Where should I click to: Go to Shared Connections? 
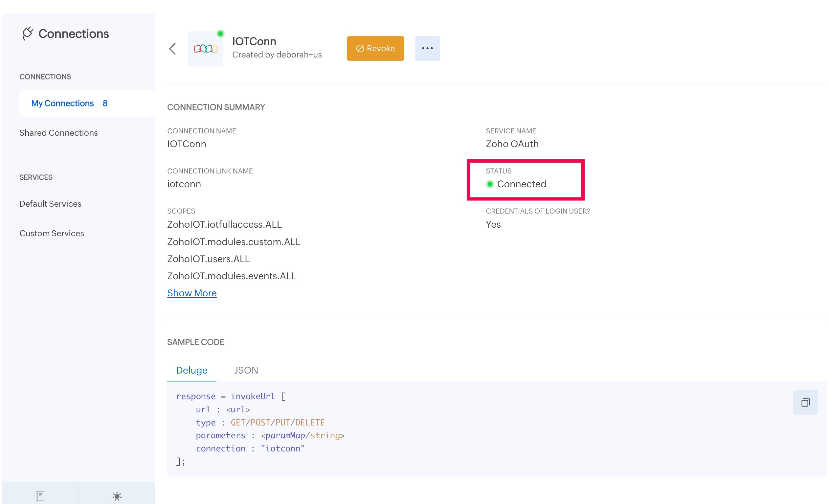pos(58,133)
